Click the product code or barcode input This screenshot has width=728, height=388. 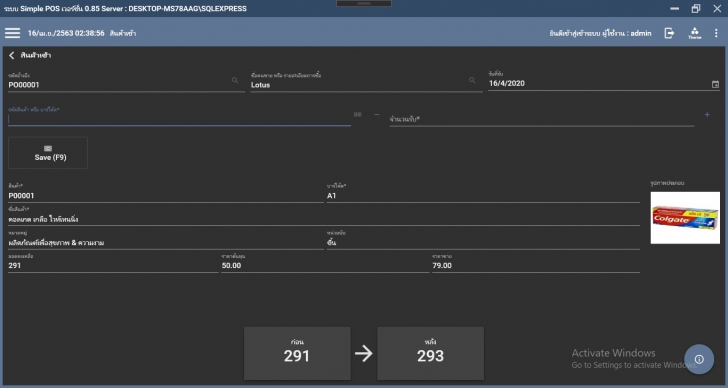tap(179, 116)
